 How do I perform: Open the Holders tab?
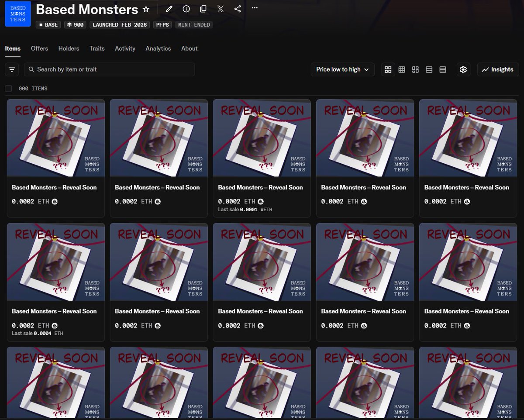[x=69, y=48]
